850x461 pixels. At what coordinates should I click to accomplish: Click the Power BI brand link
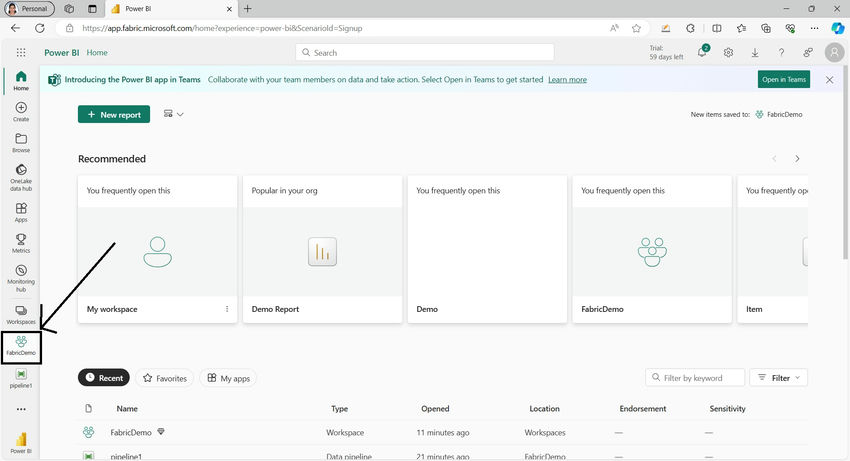click(61, 53)
